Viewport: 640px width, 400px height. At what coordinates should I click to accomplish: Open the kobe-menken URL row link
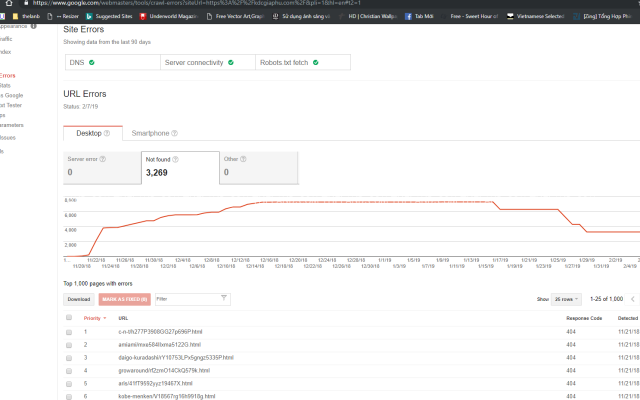(x=167, y=396)
